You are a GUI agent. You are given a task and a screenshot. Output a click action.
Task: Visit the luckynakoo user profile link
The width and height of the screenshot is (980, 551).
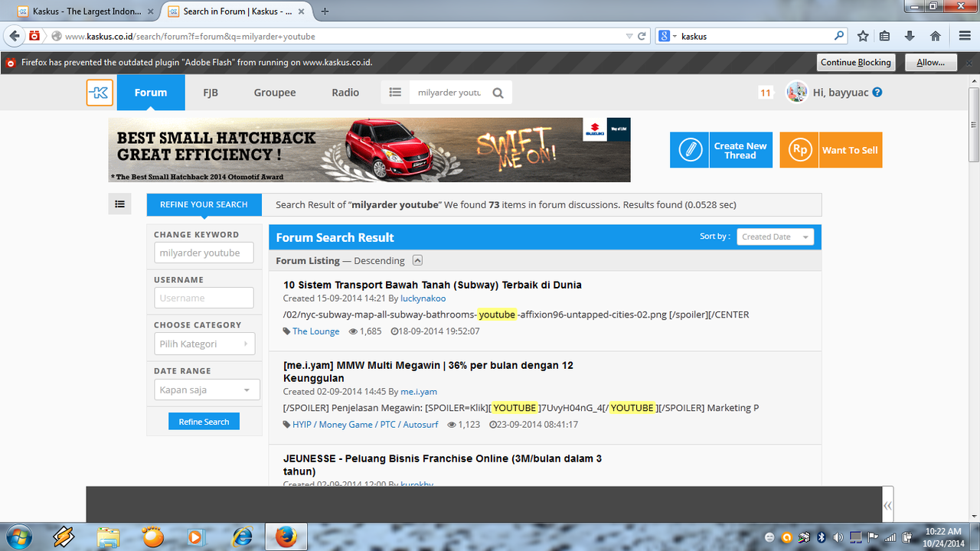coord(423,298)
